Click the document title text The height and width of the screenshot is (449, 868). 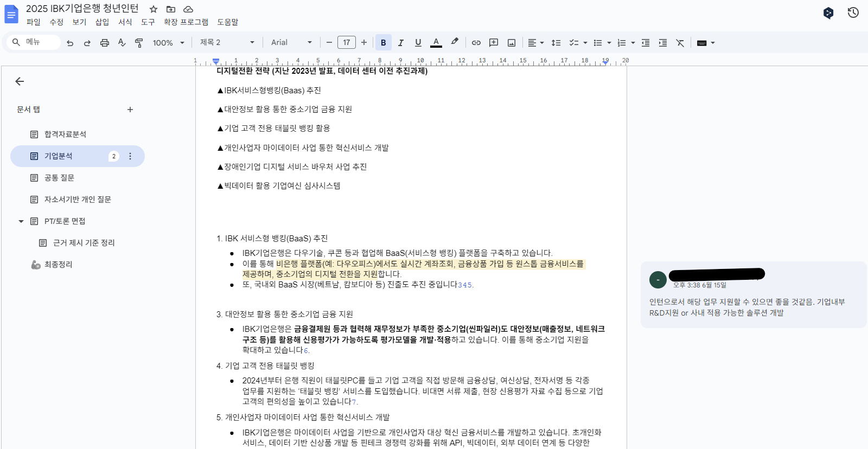click(x=82, y=9)
